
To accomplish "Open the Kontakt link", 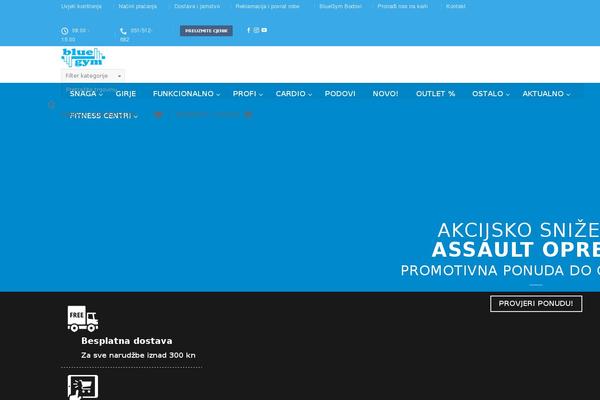I will pyautogui.click(x=456, y=6).
